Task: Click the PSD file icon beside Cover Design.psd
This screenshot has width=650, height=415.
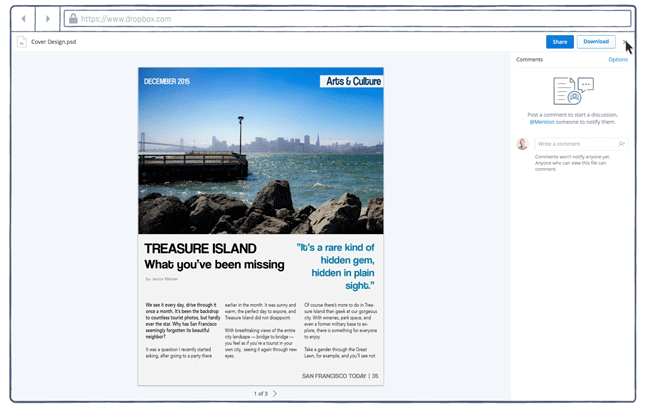Action: point(22,42)
